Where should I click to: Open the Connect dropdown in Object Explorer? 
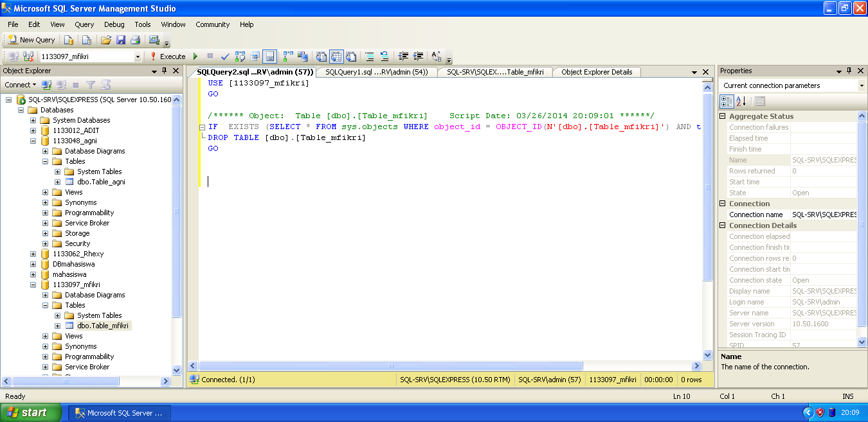pos(21,85)
